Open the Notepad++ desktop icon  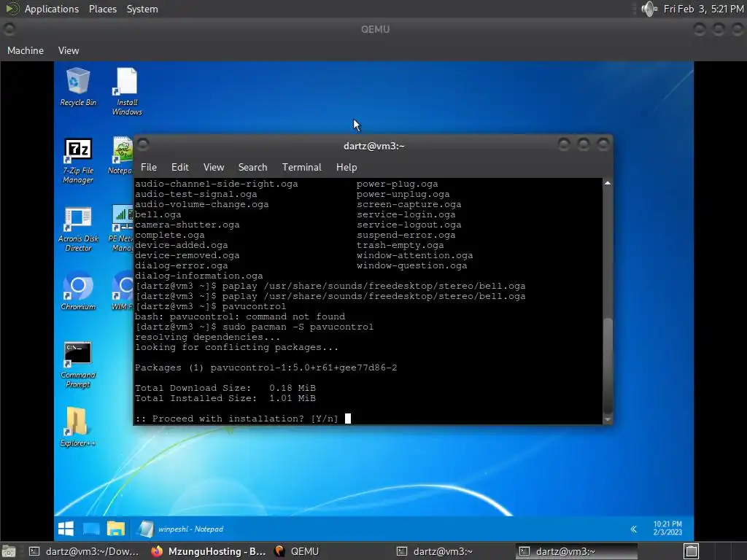[122, 155]
